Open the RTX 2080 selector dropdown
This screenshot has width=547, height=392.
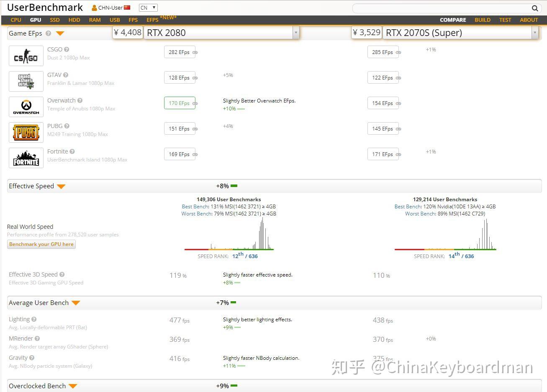click(296, 33)
